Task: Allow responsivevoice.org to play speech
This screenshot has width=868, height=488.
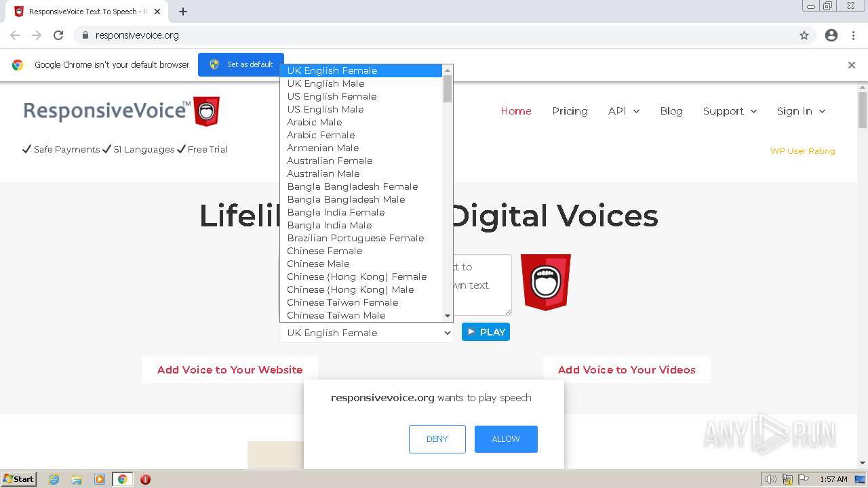Action: click(x=506, y=439)
